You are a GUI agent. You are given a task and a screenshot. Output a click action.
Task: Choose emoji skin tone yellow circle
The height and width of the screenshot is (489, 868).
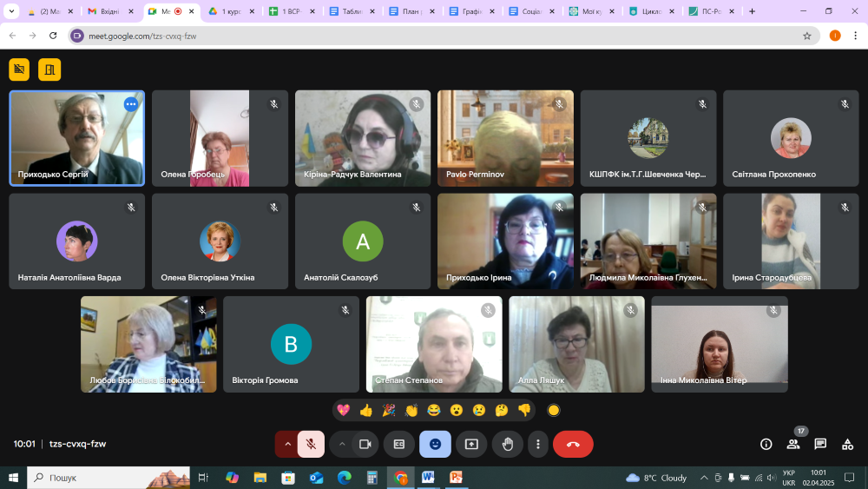[554, 410]
